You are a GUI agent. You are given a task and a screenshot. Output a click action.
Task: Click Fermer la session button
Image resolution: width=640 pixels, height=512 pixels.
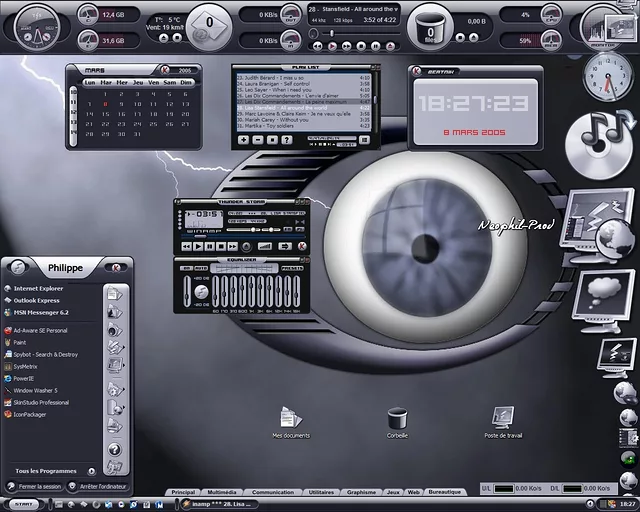pyautogui.click(x=36, y=486)
